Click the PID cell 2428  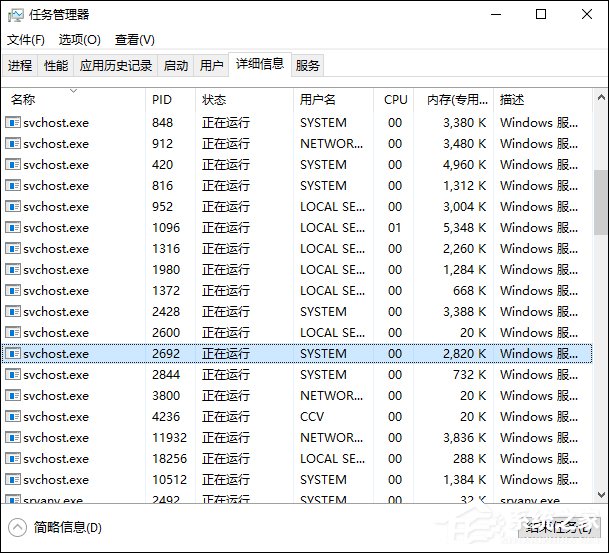point(166,311)
